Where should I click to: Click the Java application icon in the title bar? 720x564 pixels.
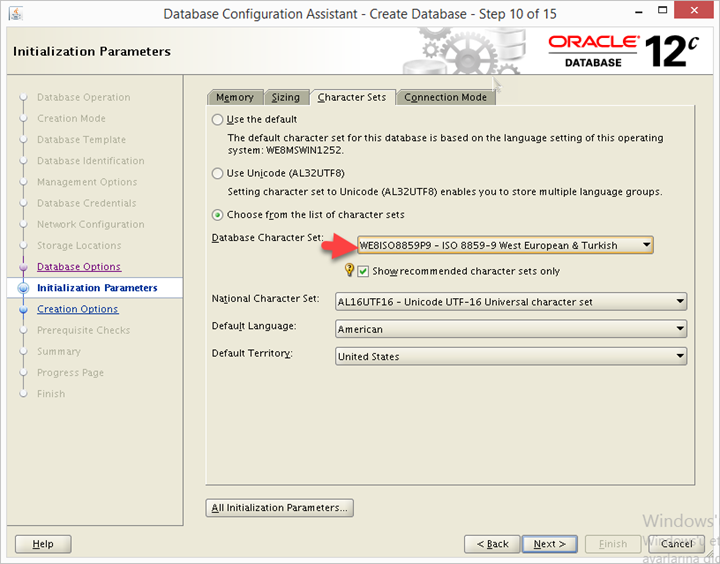coord(16,14)
